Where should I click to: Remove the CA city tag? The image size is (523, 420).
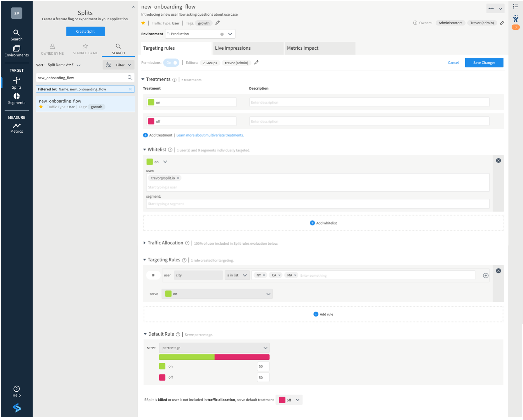(x=279, y=275)
